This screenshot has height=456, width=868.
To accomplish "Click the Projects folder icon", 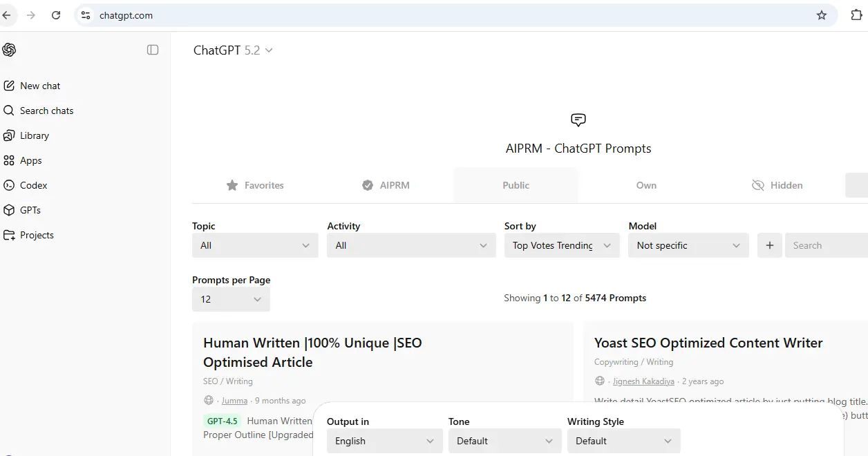I will [9, 235].
